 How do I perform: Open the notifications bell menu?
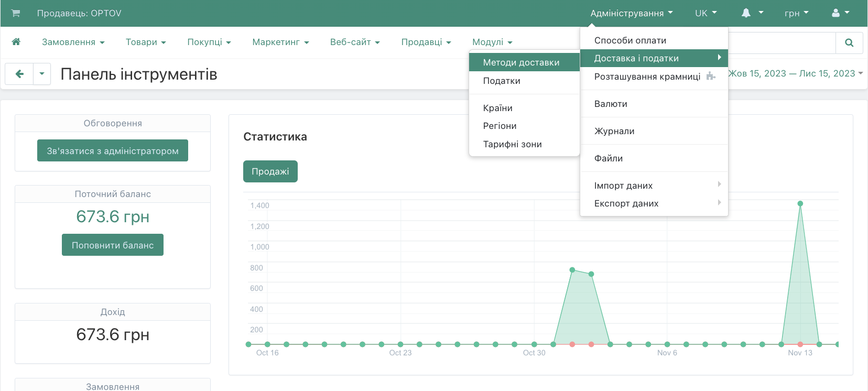(752, 13)
